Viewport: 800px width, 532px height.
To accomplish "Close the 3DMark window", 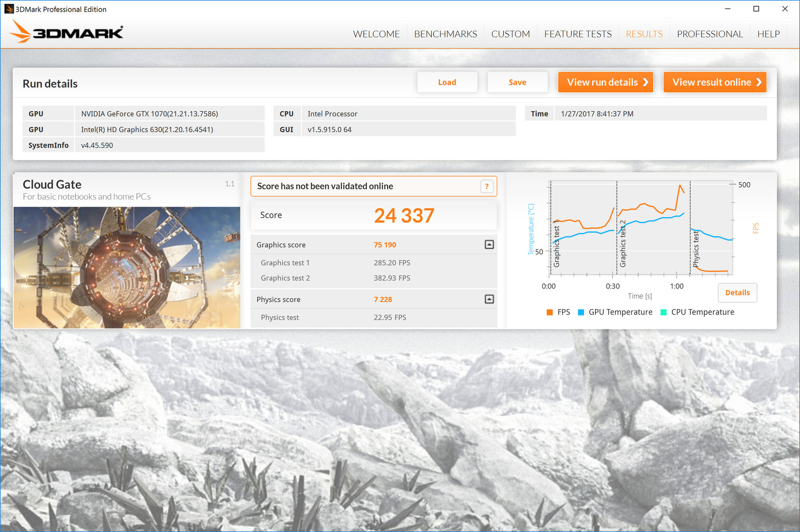I will tap(785, 9).
